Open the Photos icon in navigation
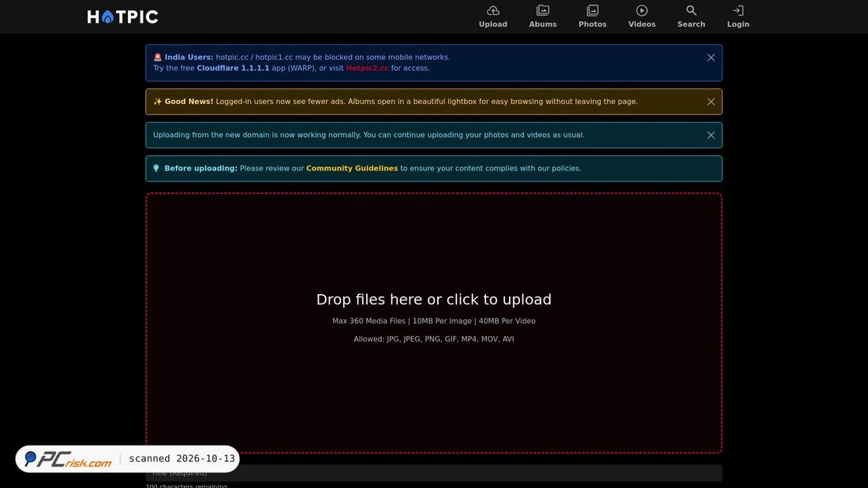The image size is (868, 488). [593, 10]
